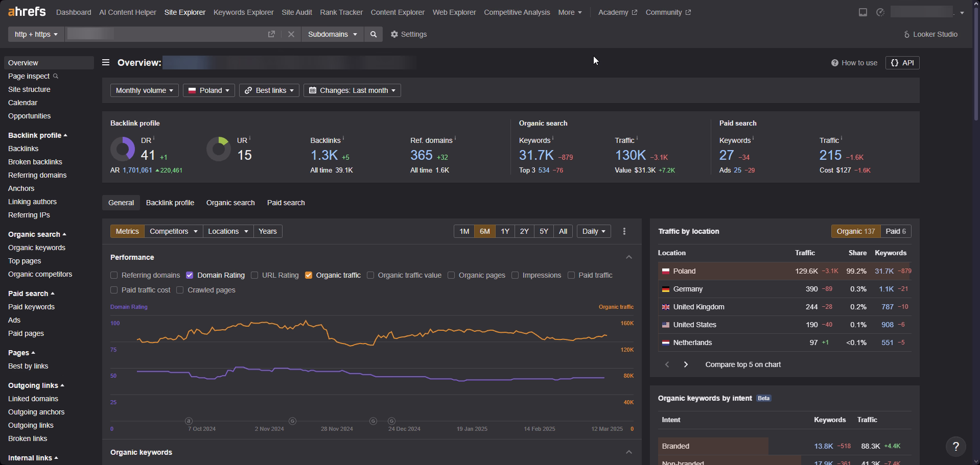Screen dimensions: 980x465
Task: Switch to the Backlink profile tab
Action: click(170, 203)
